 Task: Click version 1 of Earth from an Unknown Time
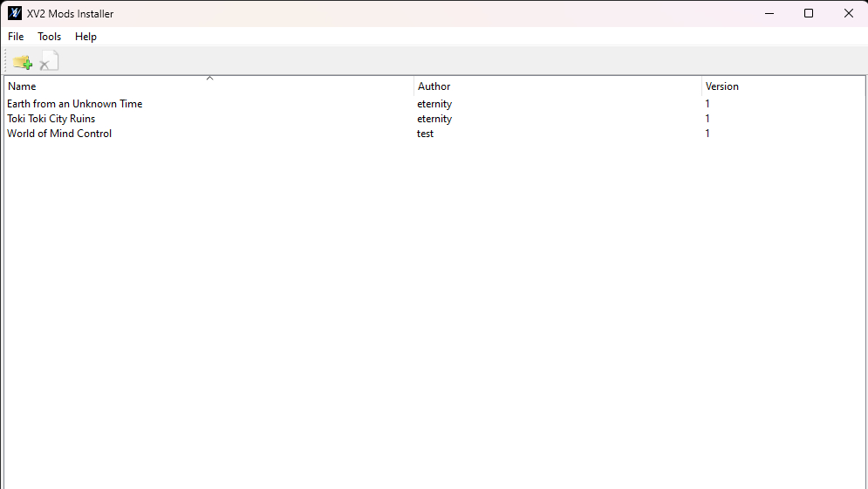707,104
